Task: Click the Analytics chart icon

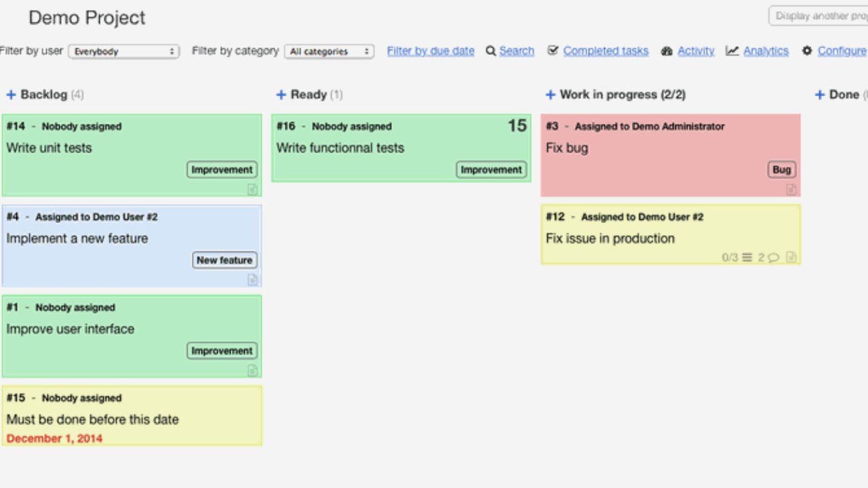Action: (x=732, y=51)
